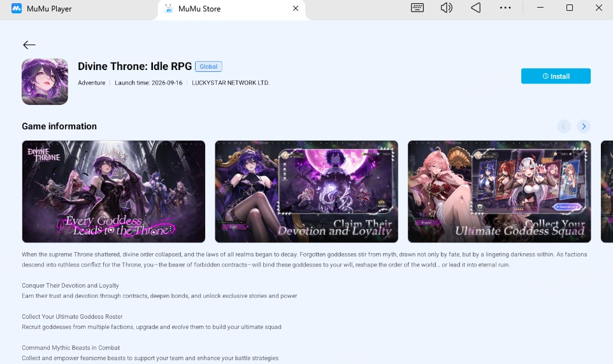Screen dimensions: 613x364
Task: Minimize the MuMu Player window
Action: [x=540, y=8]
